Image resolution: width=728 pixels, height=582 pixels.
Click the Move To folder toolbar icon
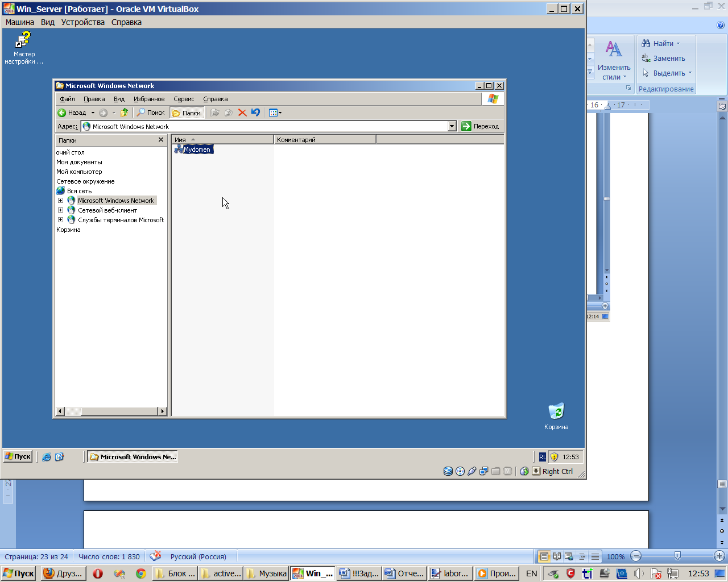(215, 113)
